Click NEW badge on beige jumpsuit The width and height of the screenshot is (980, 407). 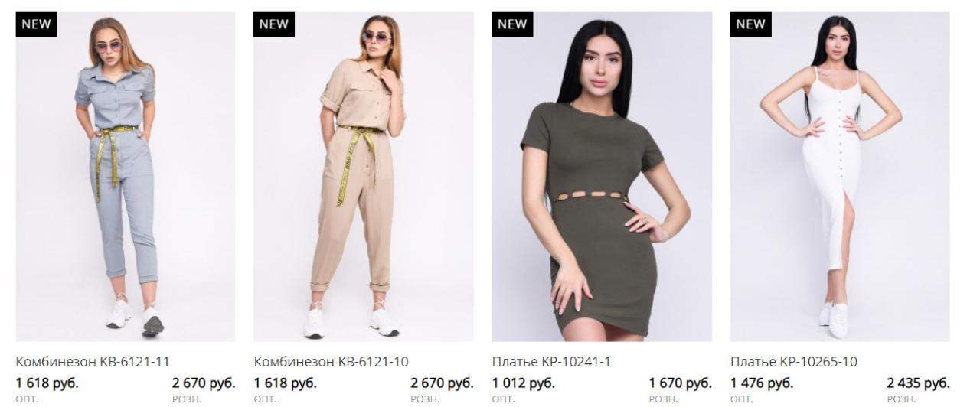(x=275, y=24)
